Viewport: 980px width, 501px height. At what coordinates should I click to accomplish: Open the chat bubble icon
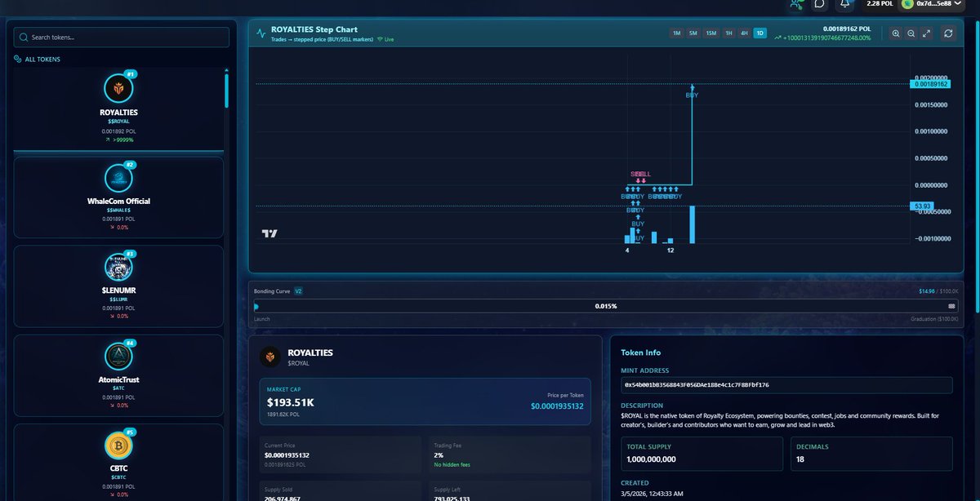coord(820,4)
